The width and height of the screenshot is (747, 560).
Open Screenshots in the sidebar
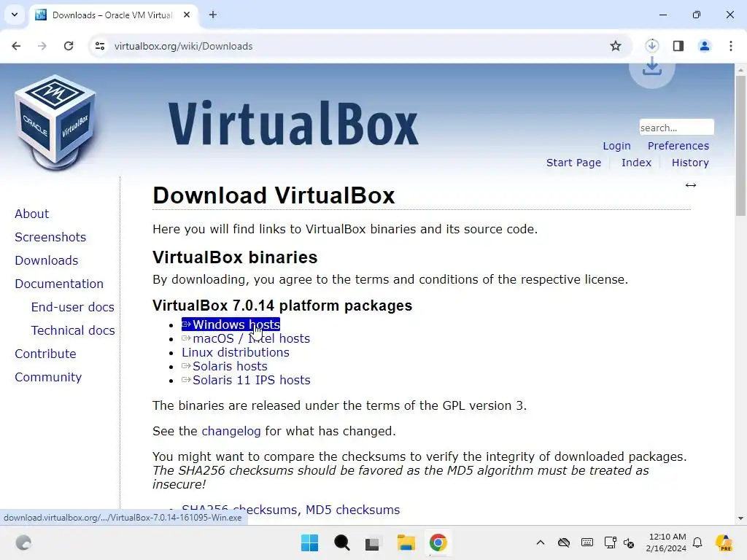(50, 237)
